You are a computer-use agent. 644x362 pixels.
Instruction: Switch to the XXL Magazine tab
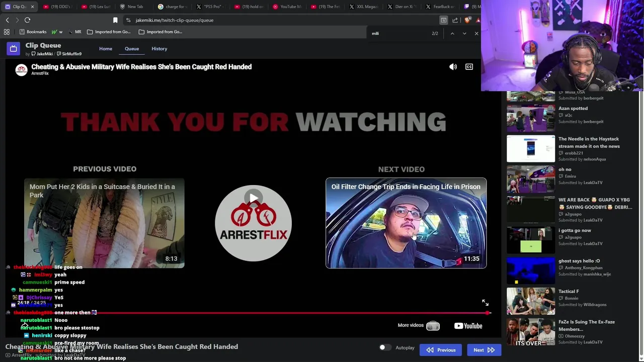[x=363, y=7]
